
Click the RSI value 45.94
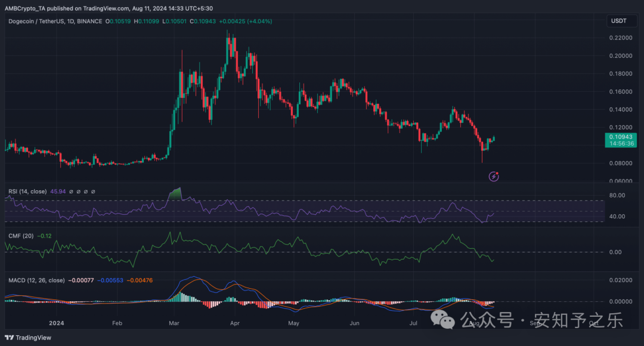click(x=58, y=191)
